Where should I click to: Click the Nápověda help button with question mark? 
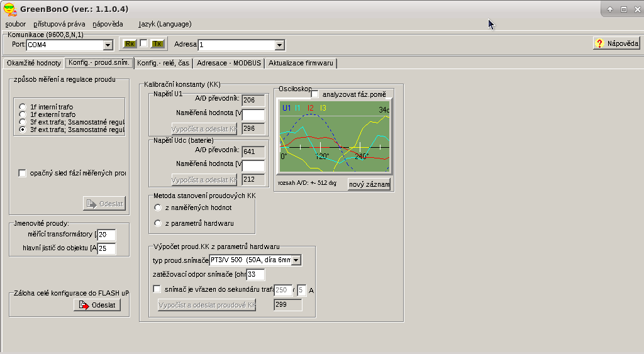[x=616, y=43]
